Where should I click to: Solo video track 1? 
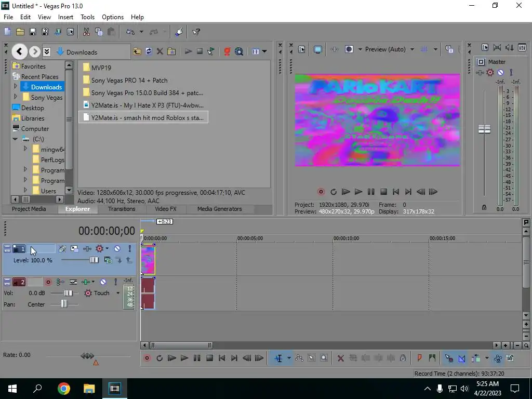coord(129,249)
